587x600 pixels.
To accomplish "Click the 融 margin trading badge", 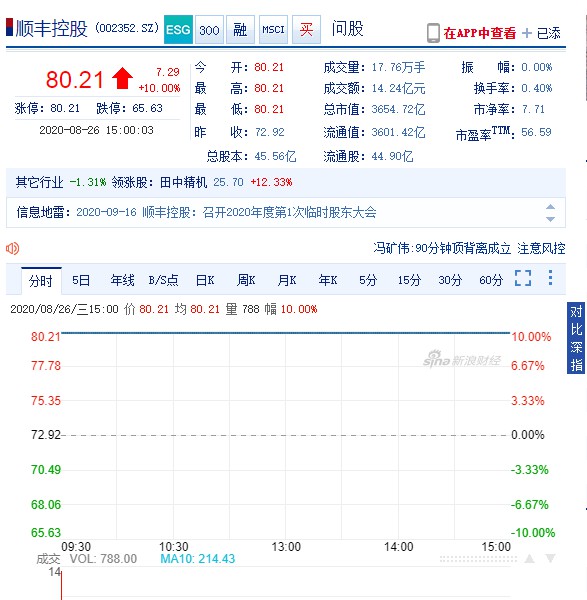I will (x=240, y=29).
